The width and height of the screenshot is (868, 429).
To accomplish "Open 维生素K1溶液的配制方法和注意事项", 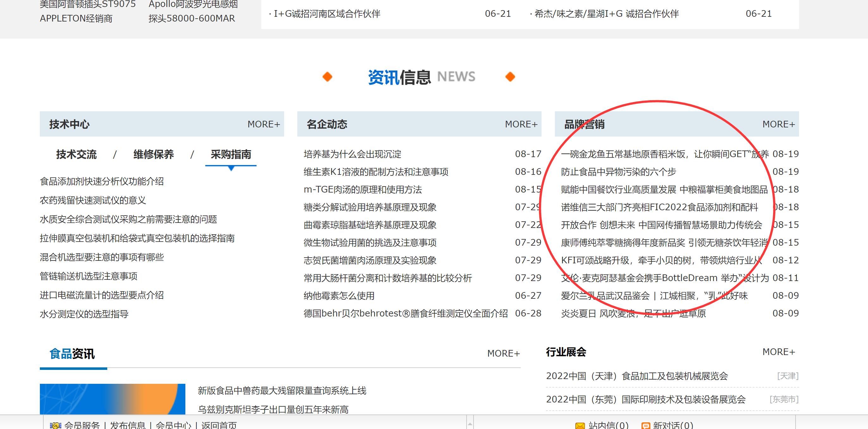I will (376, 172).
